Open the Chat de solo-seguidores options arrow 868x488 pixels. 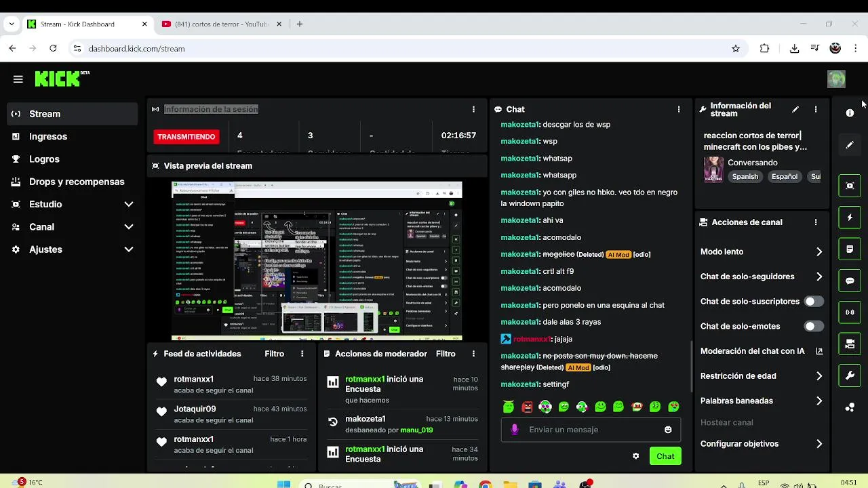pyautogui.click(x=819, y=277)
